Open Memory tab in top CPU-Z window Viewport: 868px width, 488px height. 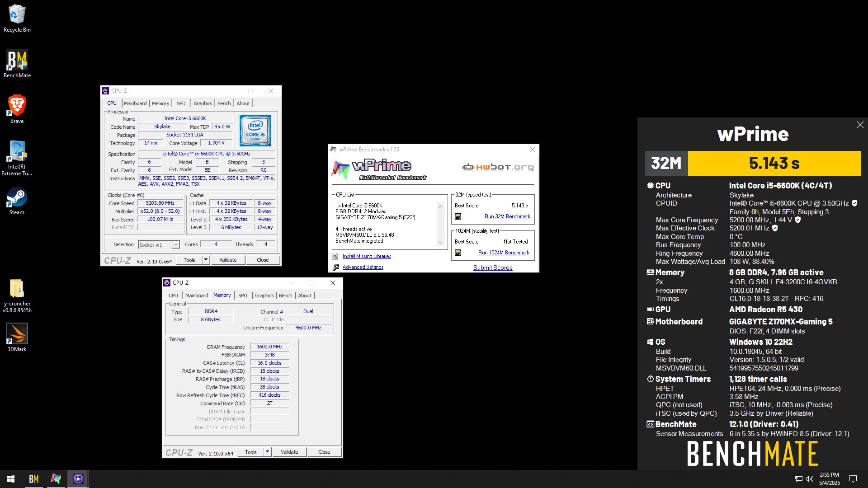pyautogui.click(x=160, y=103)
